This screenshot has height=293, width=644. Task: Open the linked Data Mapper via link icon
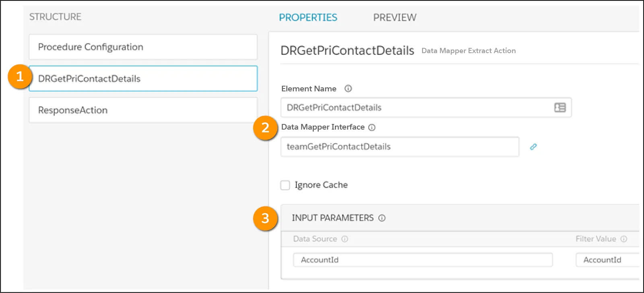coord(533,146)
